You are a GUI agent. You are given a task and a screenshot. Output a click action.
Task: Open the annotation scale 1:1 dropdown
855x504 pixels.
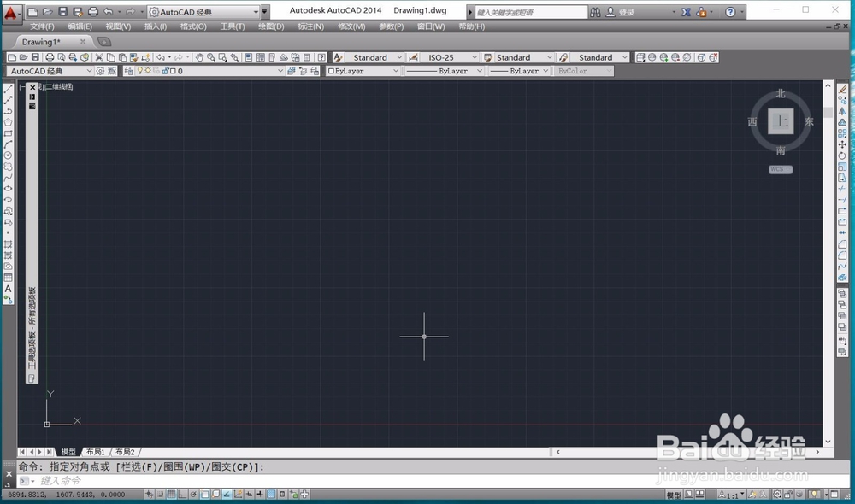click(731, 495)
